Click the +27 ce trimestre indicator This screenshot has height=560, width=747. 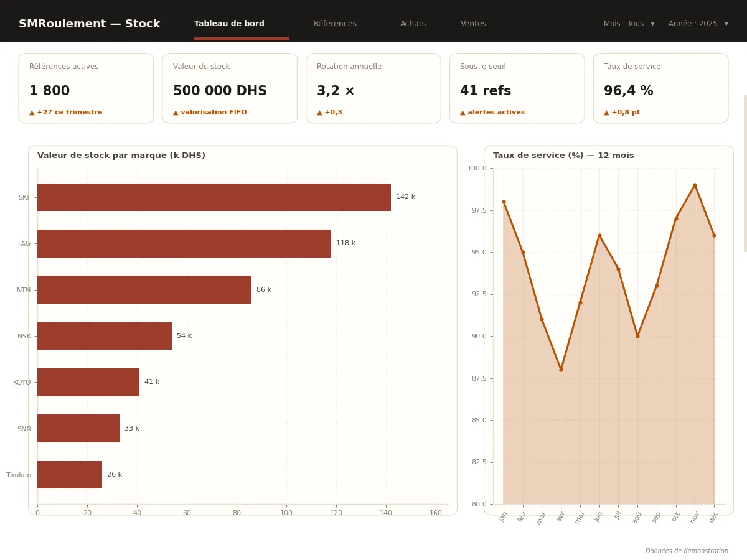point(65,113)
